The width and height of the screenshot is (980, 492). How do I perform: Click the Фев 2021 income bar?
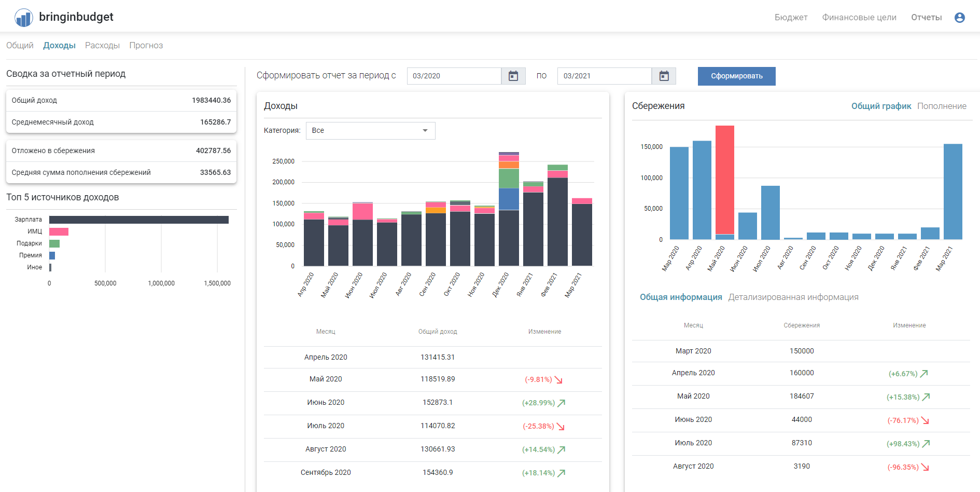click(557, 215)
